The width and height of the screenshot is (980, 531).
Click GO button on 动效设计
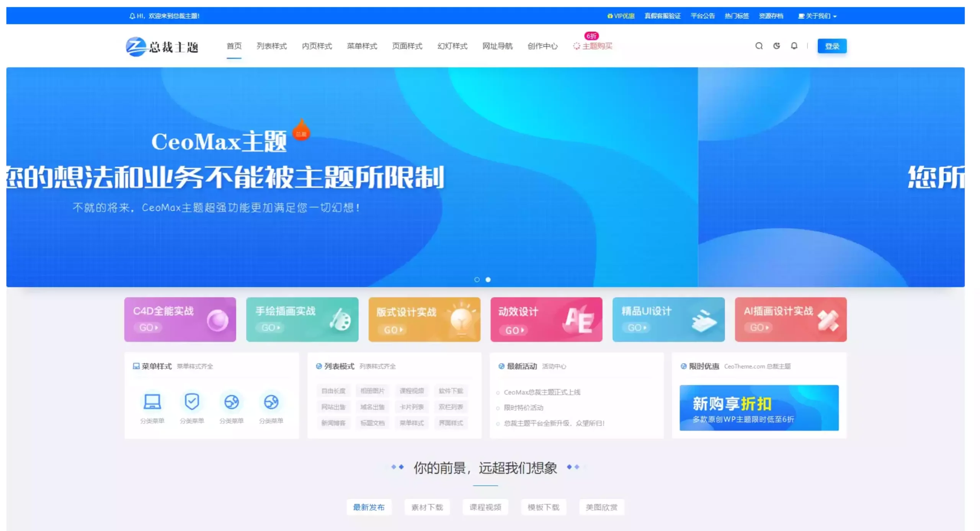point(514,330)
